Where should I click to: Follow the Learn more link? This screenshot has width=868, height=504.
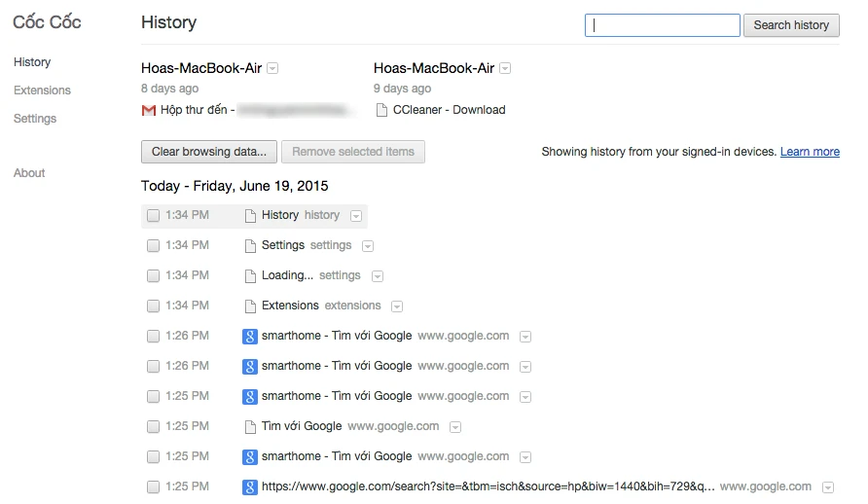coord(810,152)
